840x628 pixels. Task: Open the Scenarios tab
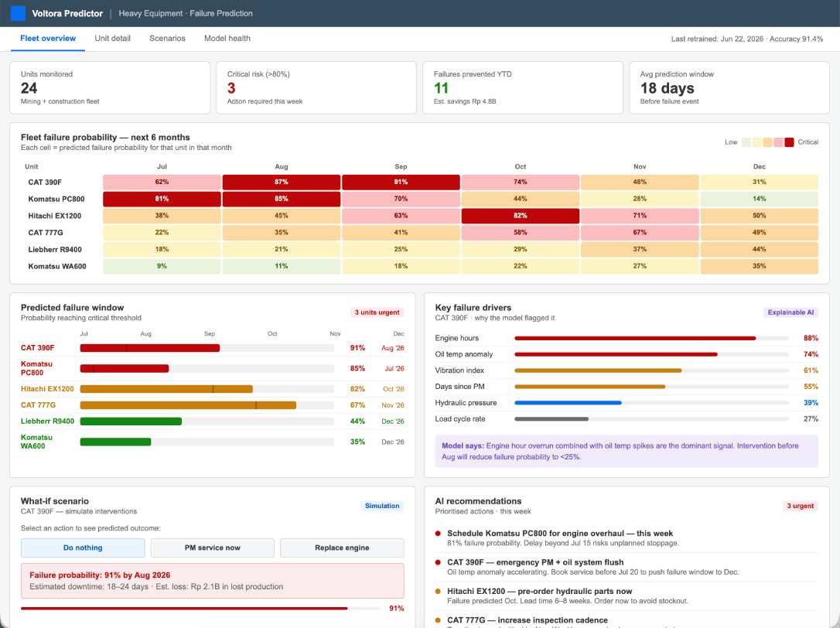pos(167,39)
